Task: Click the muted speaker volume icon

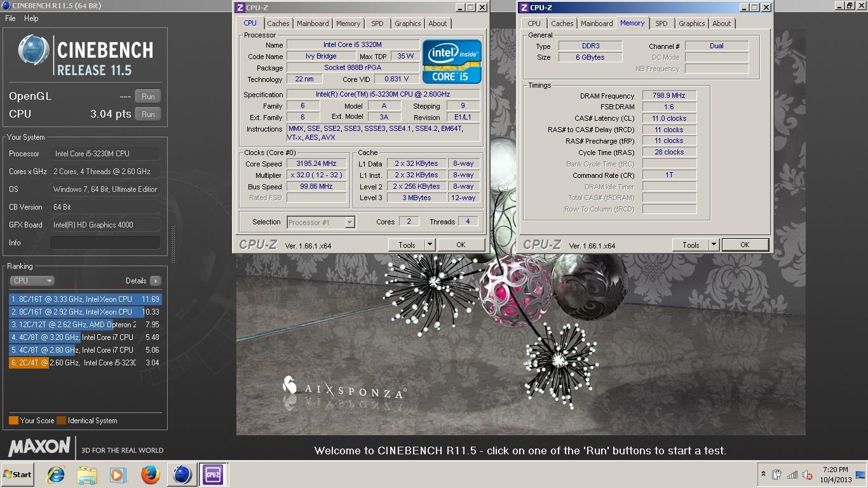Action: 808,475
